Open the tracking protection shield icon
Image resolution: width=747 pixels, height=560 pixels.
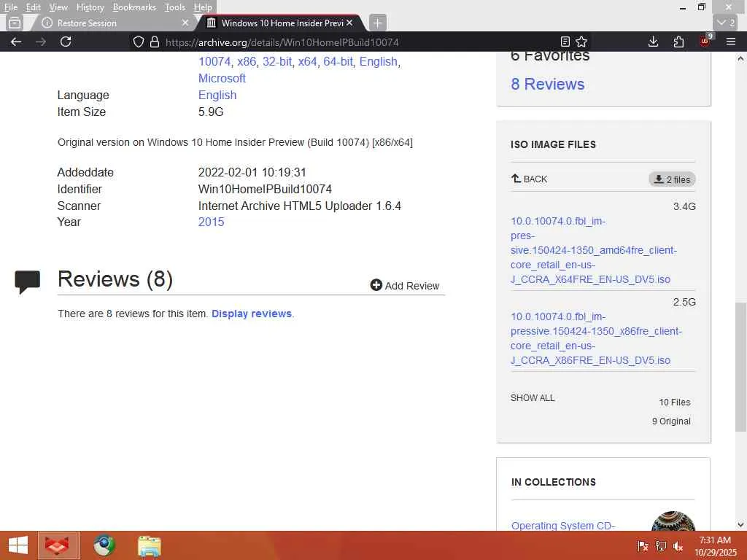138,42
